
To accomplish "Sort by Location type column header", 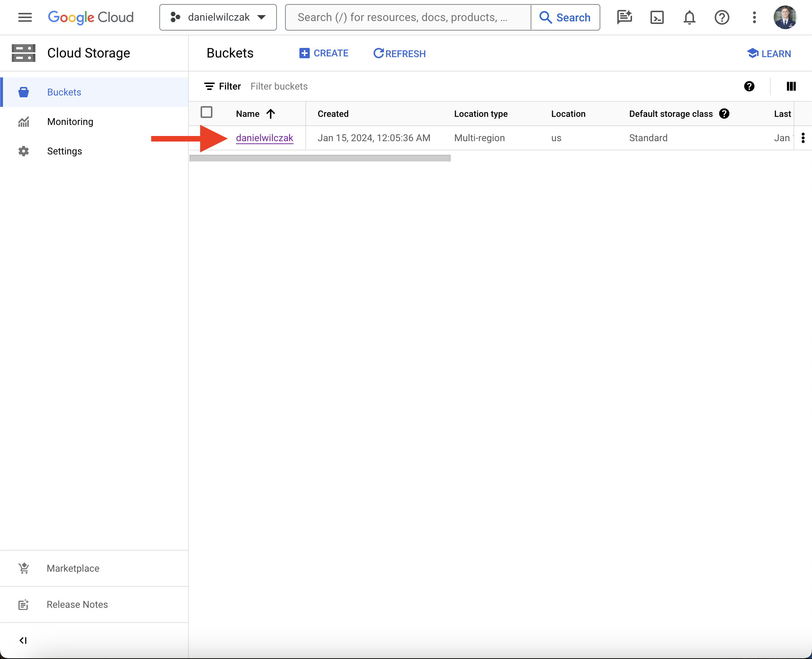I will pyautogui.click(x=481, y=114).
